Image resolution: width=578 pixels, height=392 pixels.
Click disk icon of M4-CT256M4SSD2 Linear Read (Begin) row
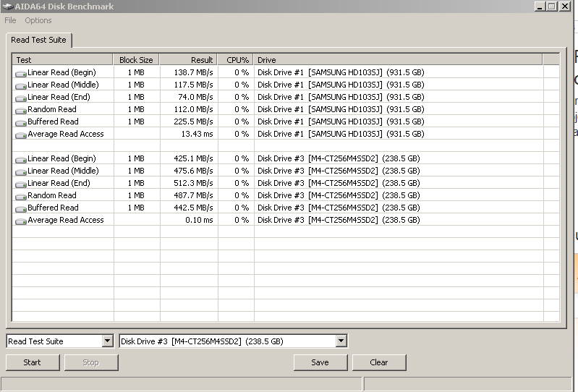pyautogui.click(x=21, y=160)
